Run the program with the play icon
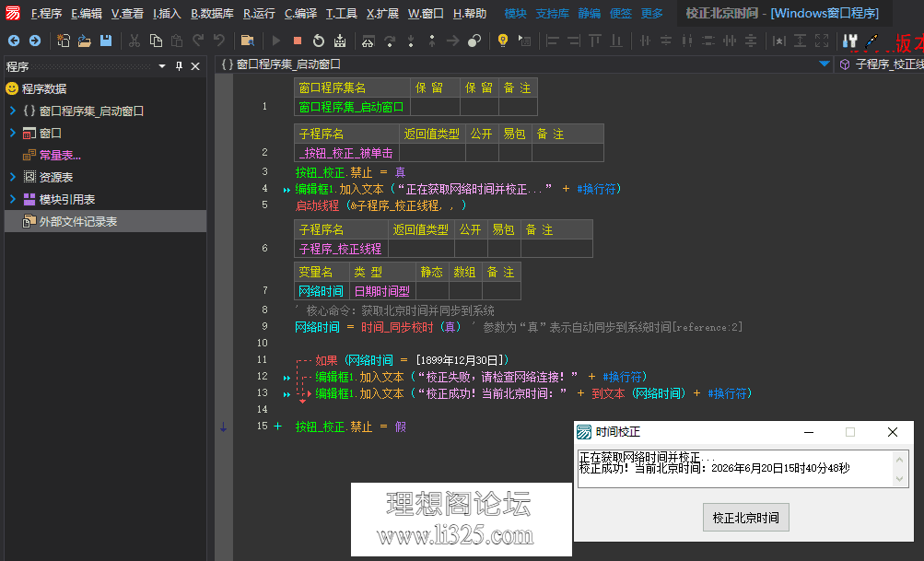 coord(275,41)
